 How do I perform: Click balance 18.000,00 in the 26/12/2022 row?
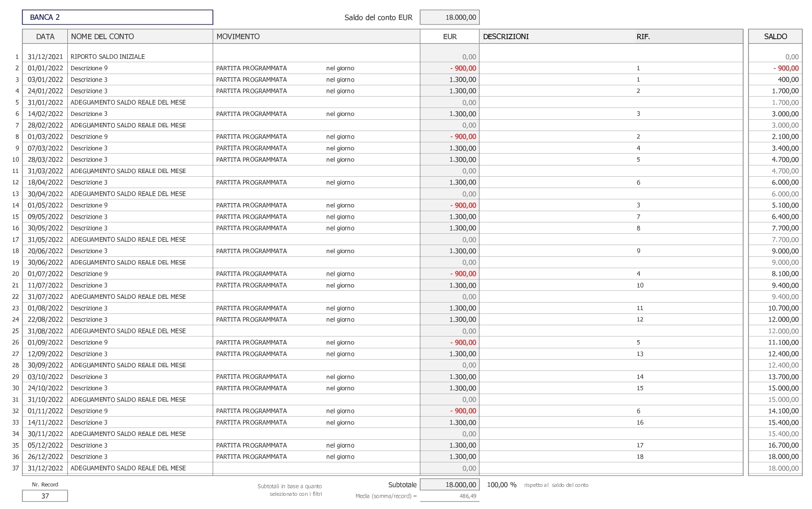click(783, 457)
